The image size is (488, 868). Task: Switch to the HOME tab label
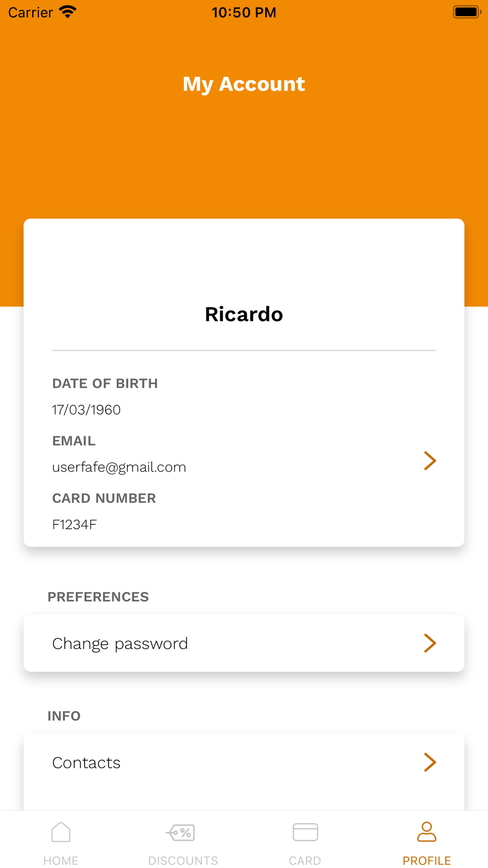(x=61, y=860)
